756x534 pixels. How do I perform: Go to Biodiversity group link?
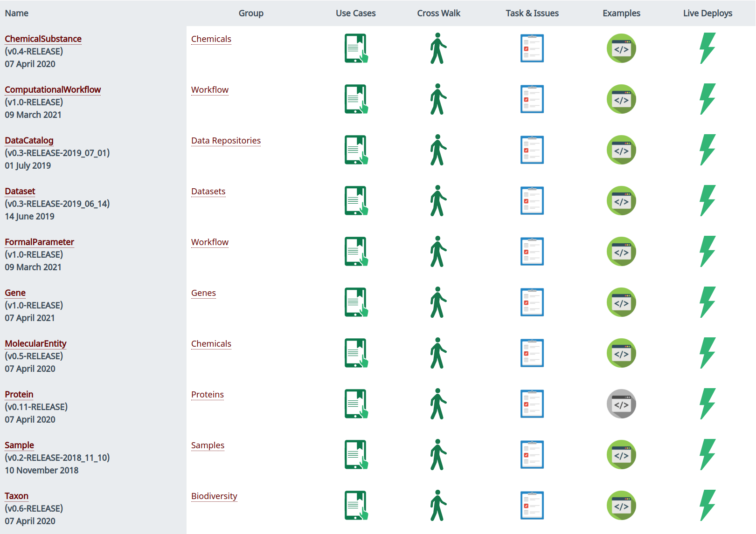(214, 496)
